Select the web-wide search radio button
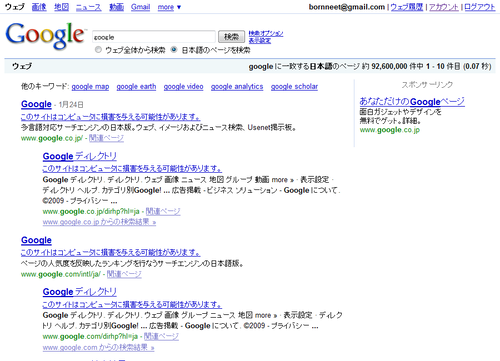The width and height of the screenshot is (500, 361). click(98, 50)
